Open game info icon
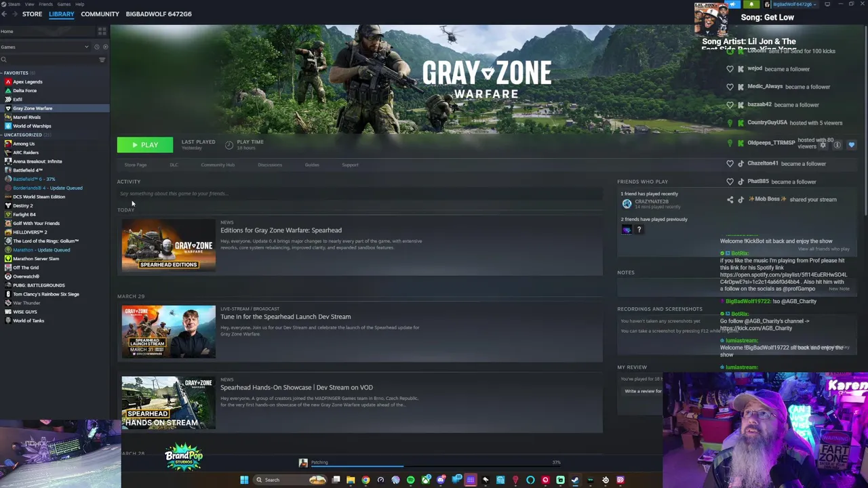 (x=837, y=145)
